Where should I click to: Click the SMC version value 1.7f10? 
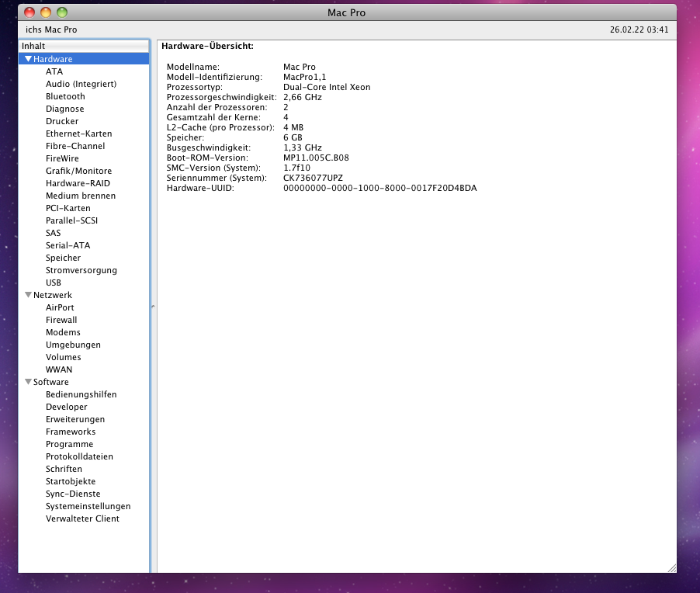(296, 168)
